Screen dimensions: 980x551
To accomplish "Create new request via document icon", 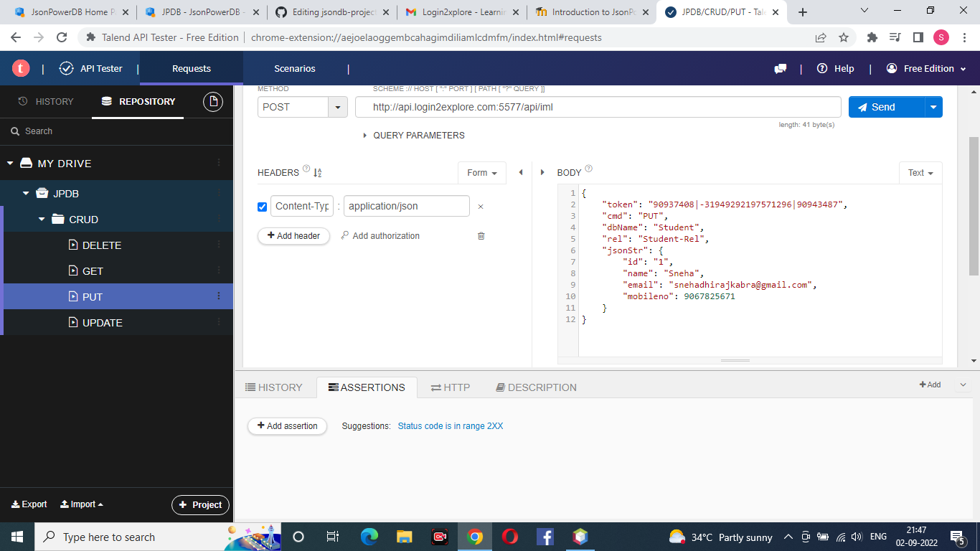I will tap(212, 102).
